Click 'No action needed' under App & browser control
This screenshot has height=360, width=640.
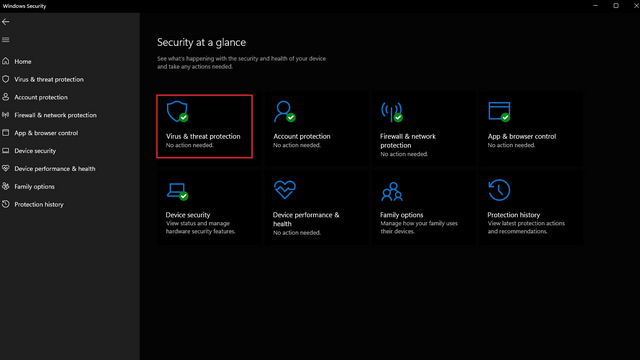[x=511, y=145]
